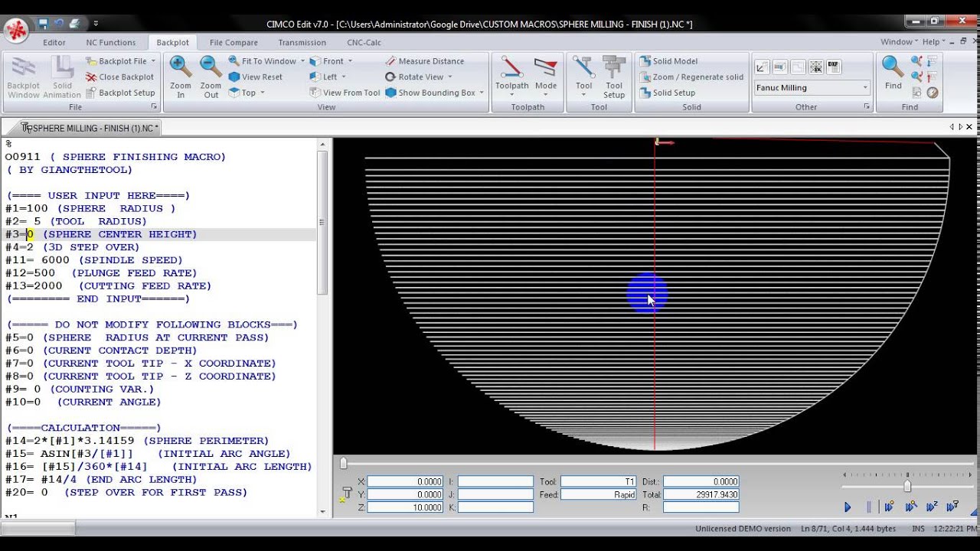980x551 pixels.
Task: Open the Transmission ribbon tab
Action: pyautogui.click(x=302, y=43)
